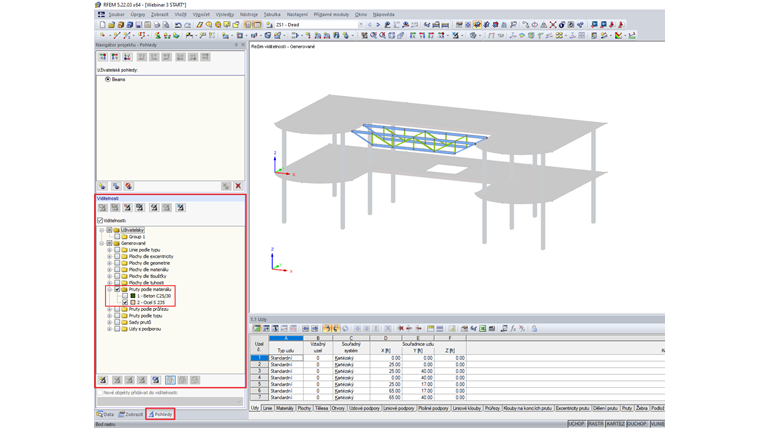This screenshot has width=760, height=428.
Task: Click the delete view red X icon
Action: pyautogui.click(x=238, y=186)
